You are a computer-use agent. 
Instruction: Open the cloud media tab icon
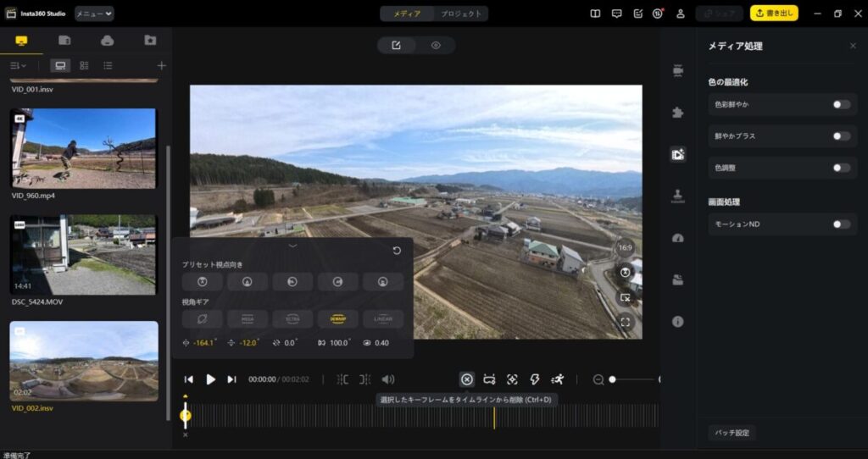click(x=107, y=41)
